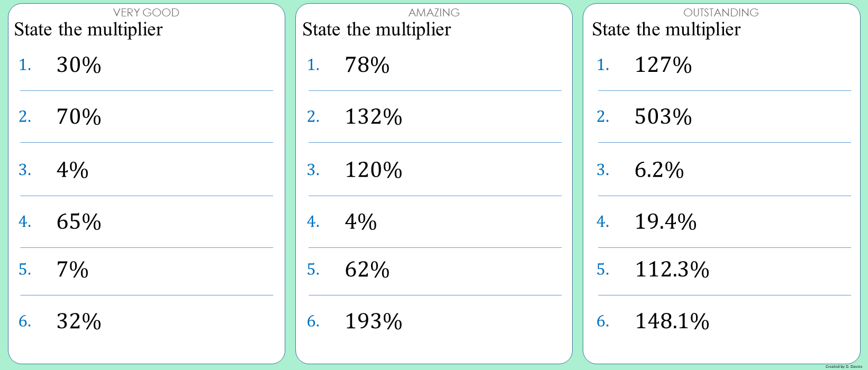
Task: Click the 19.4% percentage value
Action: tap(666, 221)
